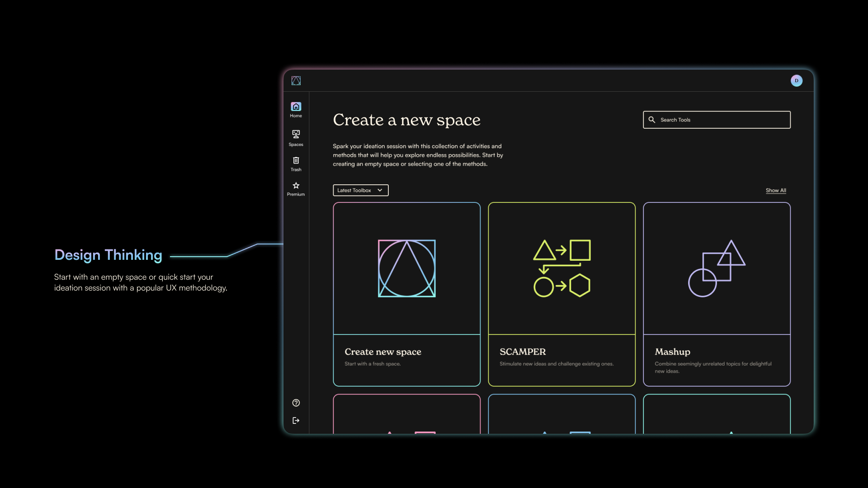Click the Latest Toolbox chevron arrow
This screenshot has height=488, width=868.
(380, 190)
